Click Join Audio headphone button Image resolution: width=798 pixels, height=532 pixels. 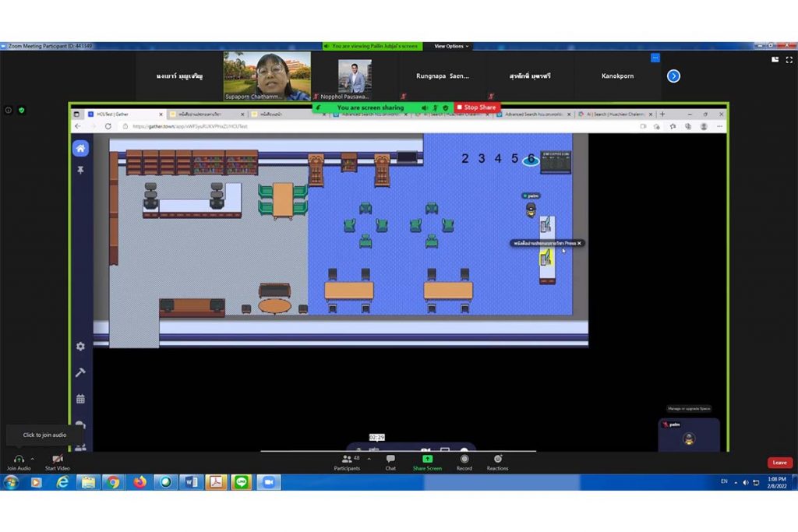(19, 462)
